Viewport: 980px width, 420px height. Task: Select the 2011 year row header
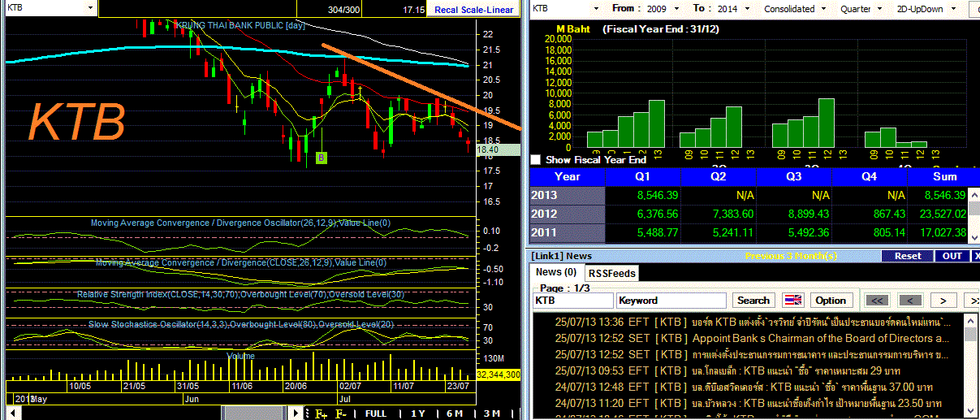tap(568, 232)
